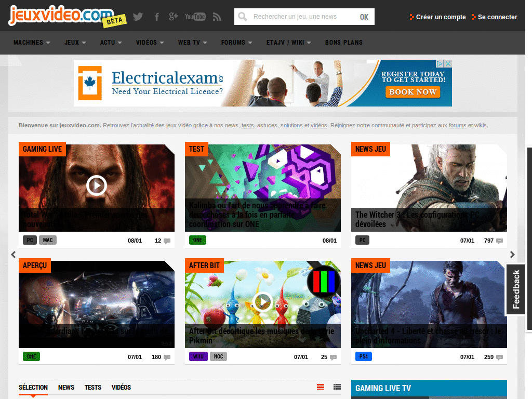Image resolution: width=532 pixels, height=399 pixels.
Task: Expand the WEB TV dropdown menu
Action: pyautogui.click(x=193, y=43)
